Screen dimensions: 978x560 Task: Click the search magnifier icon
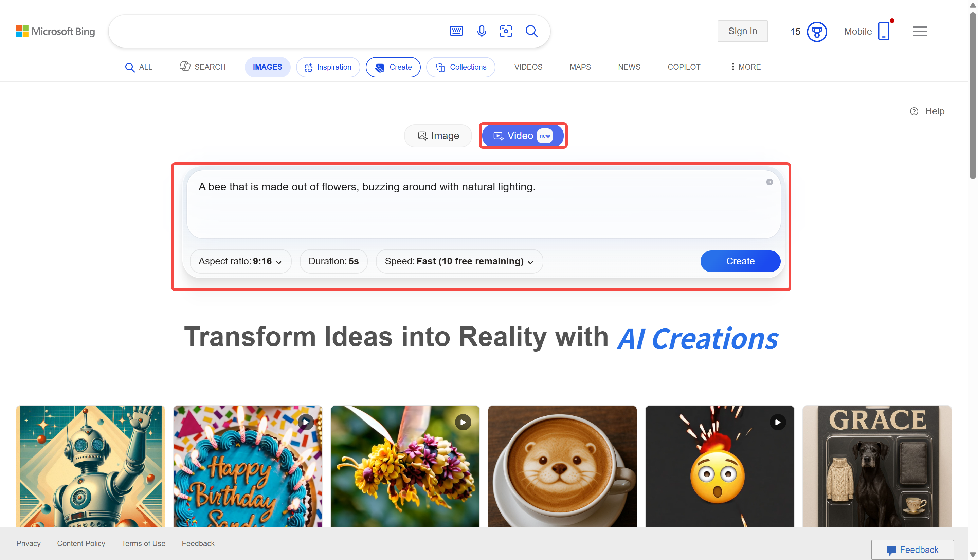pos(531,31)
